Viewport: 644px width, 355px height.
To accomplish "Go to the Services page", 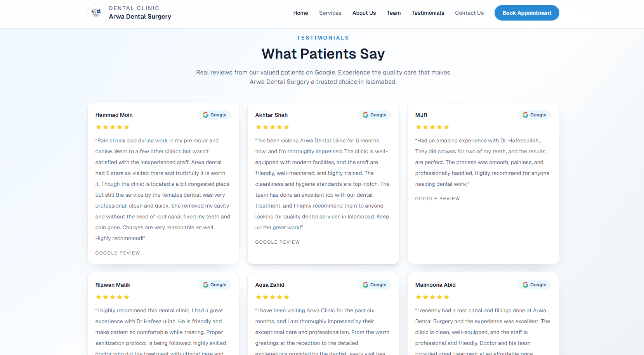I will click(330, 13).
